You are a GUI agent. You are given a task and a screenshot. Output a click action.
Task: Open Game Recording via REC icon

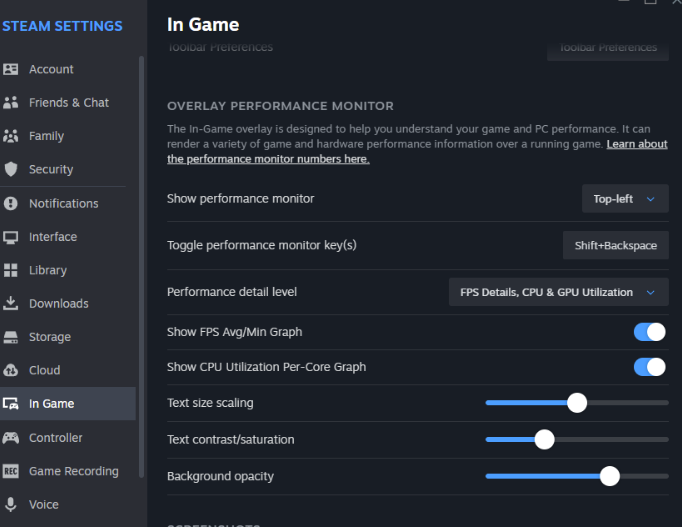(10, 471)
